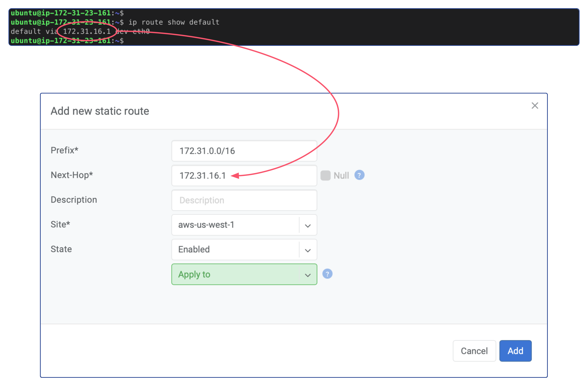The width and height of the screenshot is (588, 386).
Task: Click the Apply to chevron arrow
Action: [308, 274]
